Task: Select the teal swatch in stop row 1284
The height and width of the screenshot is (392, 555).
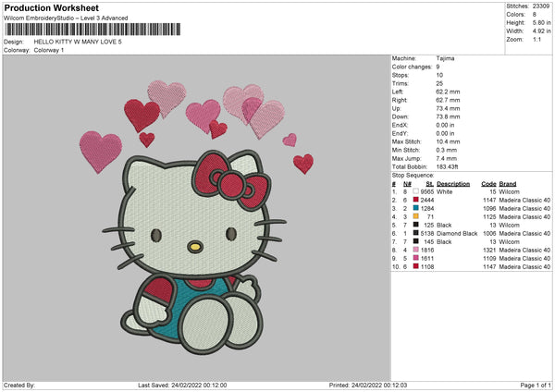Action: pos(415,208)
